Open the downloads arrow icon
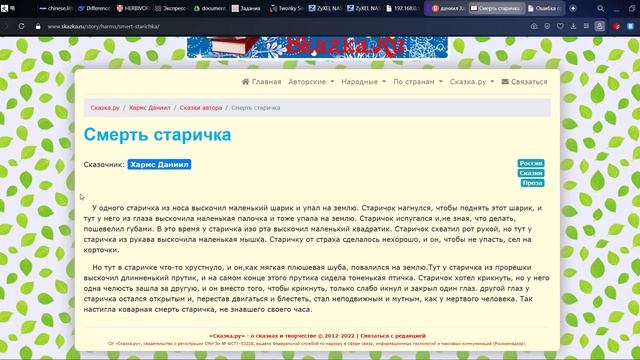 [573, 26]
